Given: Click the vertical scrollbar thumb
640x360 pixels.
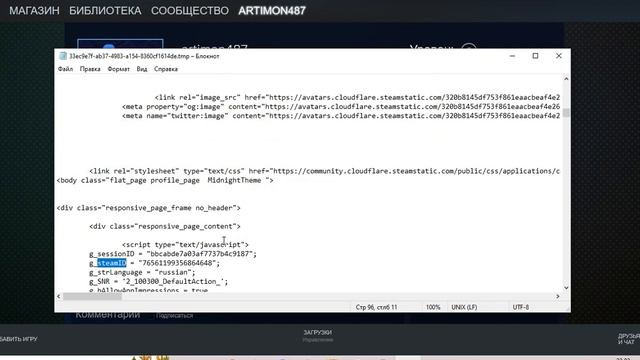Looking at the screenshot, I should (566, 113).
